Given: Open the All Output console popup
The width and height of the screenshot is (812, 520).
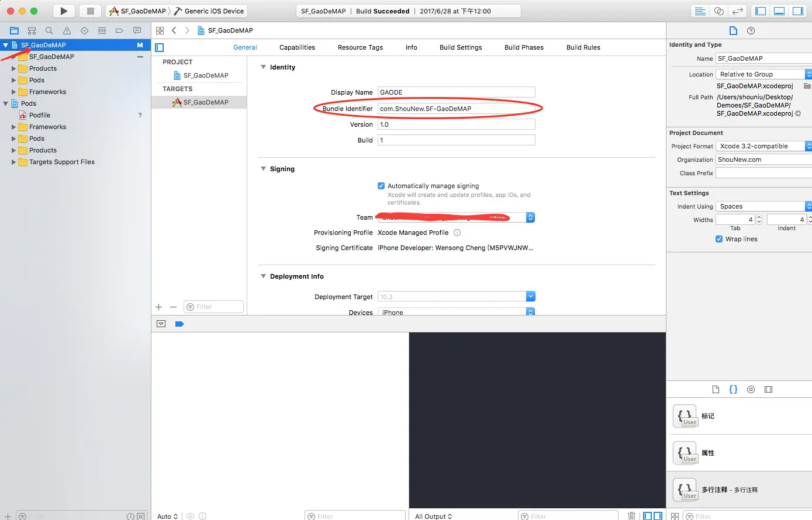Looking at the screenshot, I should [x=433, y=516].
